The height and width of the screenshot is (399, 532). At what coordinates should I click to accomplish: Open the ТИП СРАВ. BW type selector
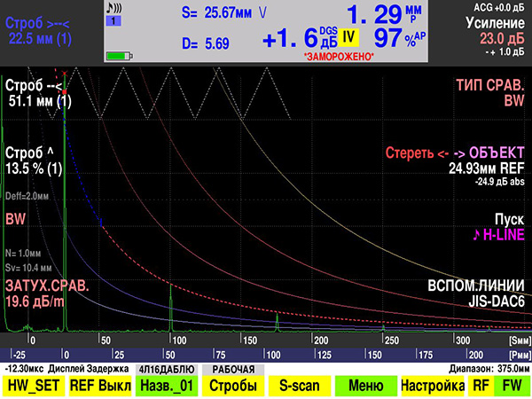pos(490,92)
